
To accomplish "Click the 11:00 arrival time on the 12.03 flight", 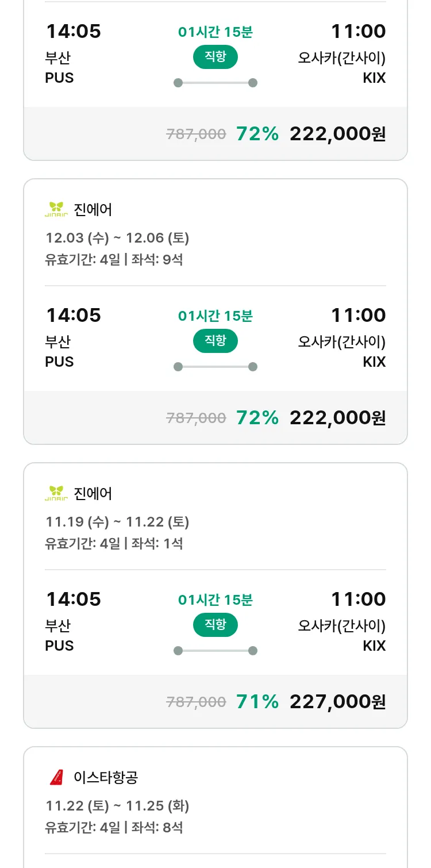I will (x=358, y=315).
